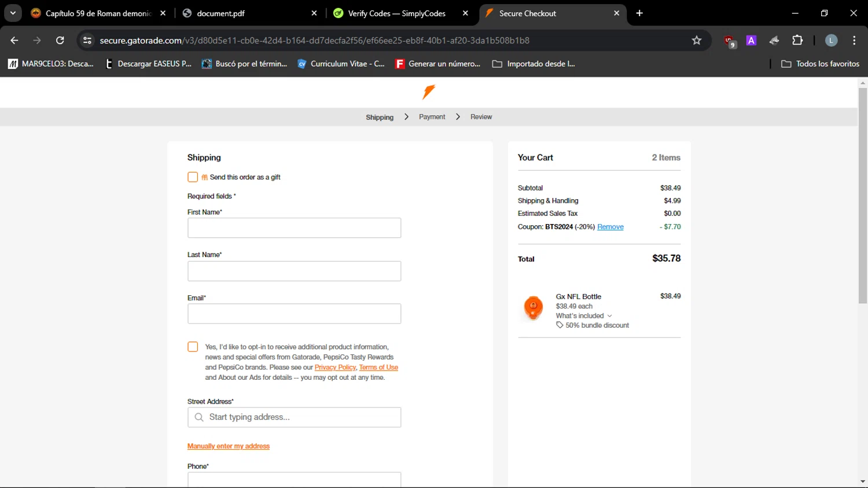Focus the Email input field
Screen dimensions: 868x488
(x=294, y=314)
